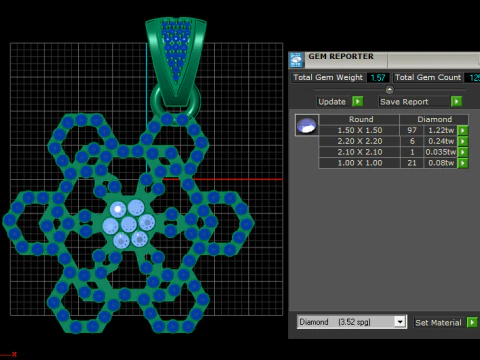The width and height of the screenshot is (480, 360).
Task: Click the green arrow for 1.50 X 1.50 row
Action: (463, 130)
